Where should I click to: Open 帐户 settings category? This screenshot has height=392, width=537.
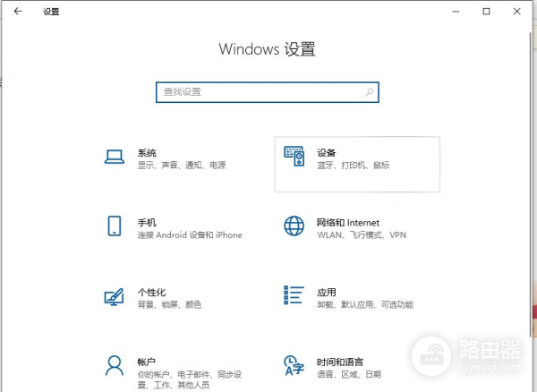pos(147,362)
